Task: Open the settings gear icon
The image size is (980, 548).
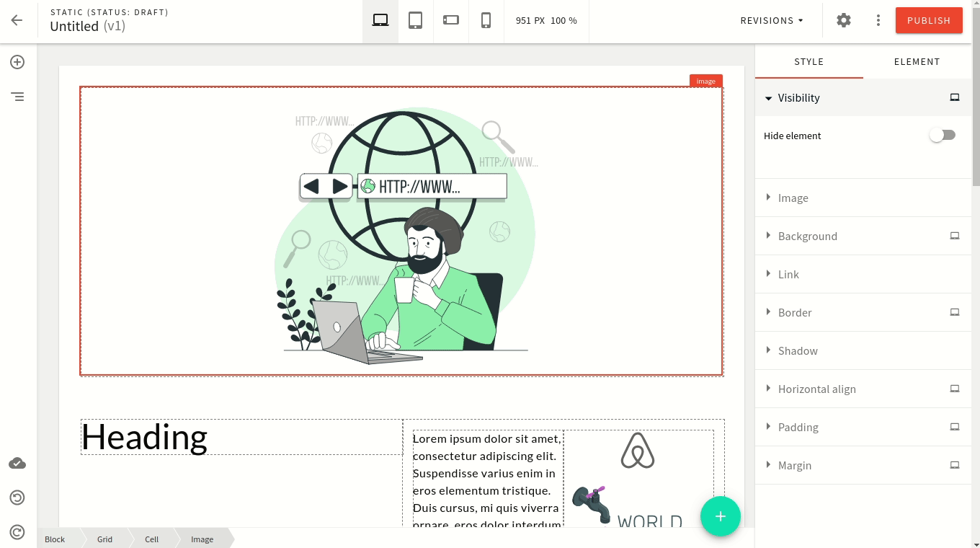Action: click(843, 20)
